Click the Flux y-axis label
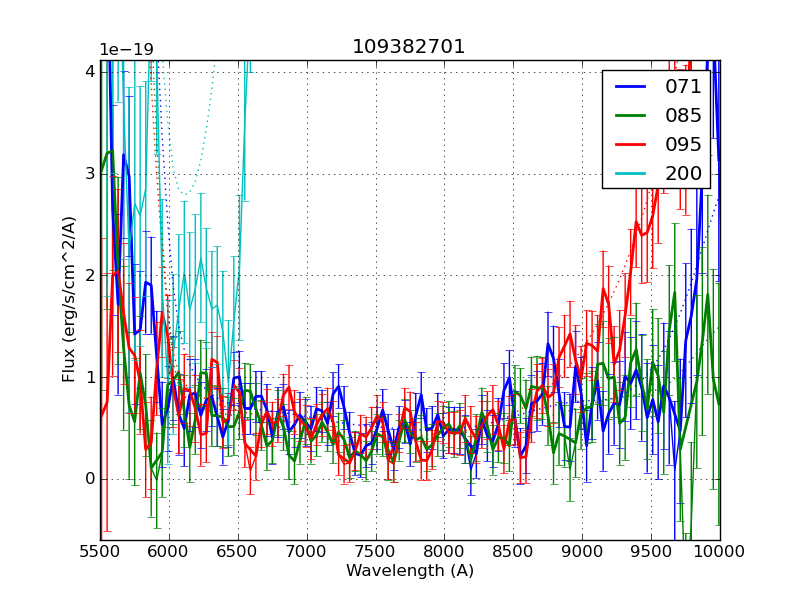800x600 pixels. click(69, 299)
